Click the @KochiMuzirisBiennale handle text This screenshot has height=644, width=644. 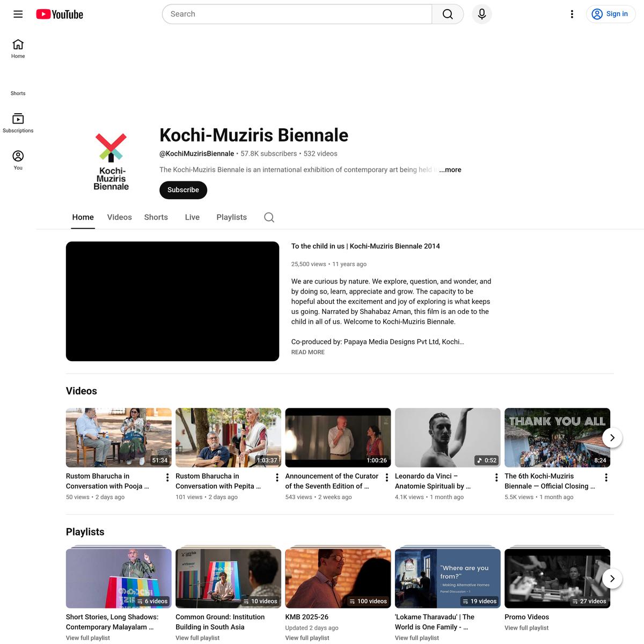tap(197, 153)
